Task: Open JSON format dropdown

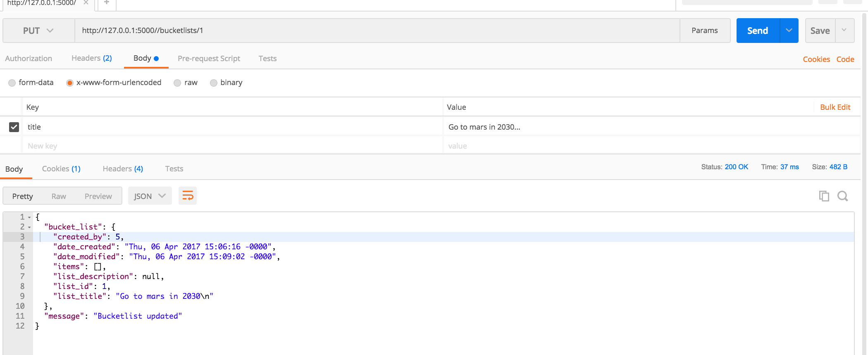Action: pos(150,196)
